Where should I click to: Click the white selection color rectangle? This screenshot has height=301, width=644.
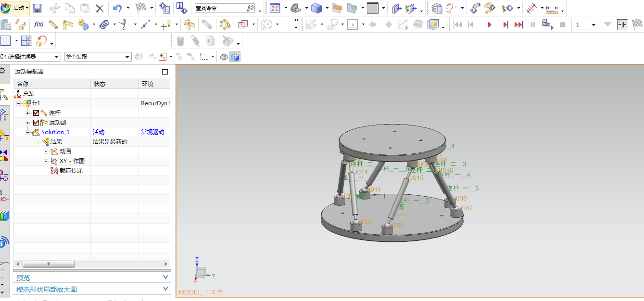coord(5,41)
